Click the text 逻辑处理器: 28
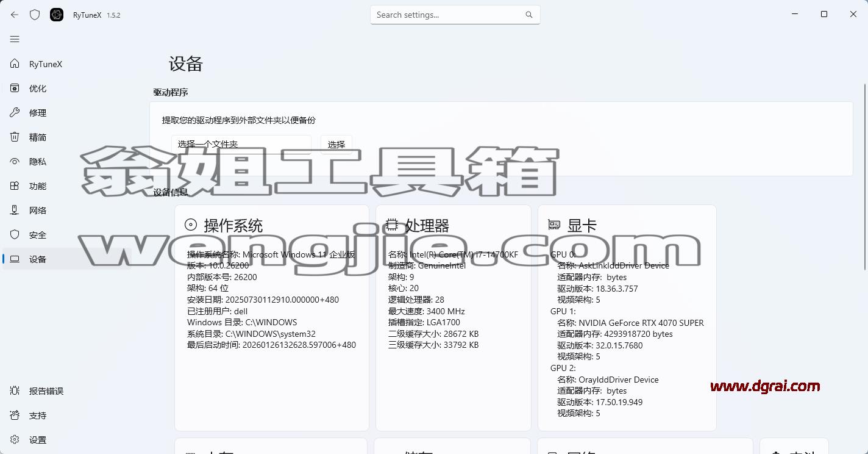The width and height of the screenshot is (868, 454). coord(416,300)
